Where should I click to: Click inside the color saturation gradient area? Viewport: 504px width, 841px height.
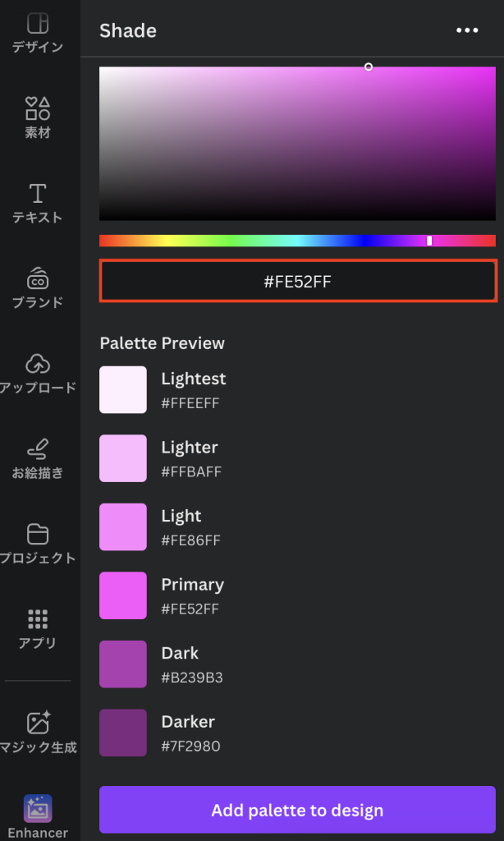coord(297,144)
